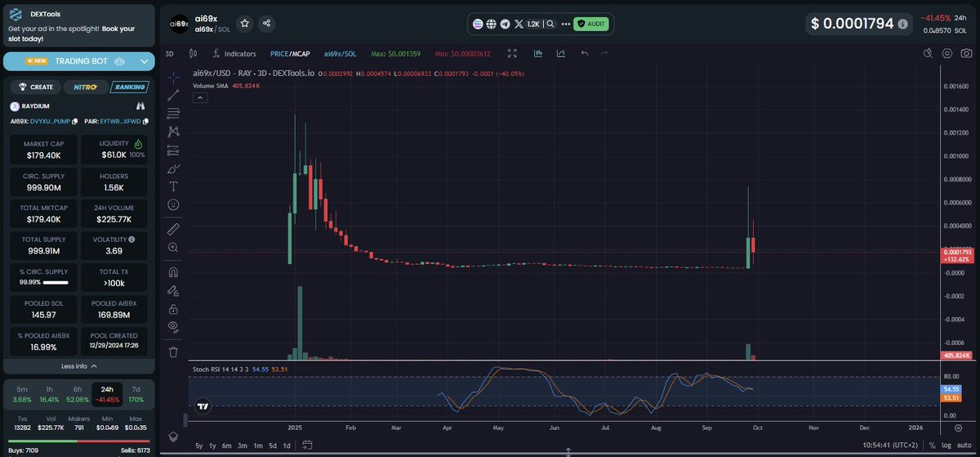Open the X (Twitter) link icon
The width and height of the screenshot is (980, 457).
[519, 25]
